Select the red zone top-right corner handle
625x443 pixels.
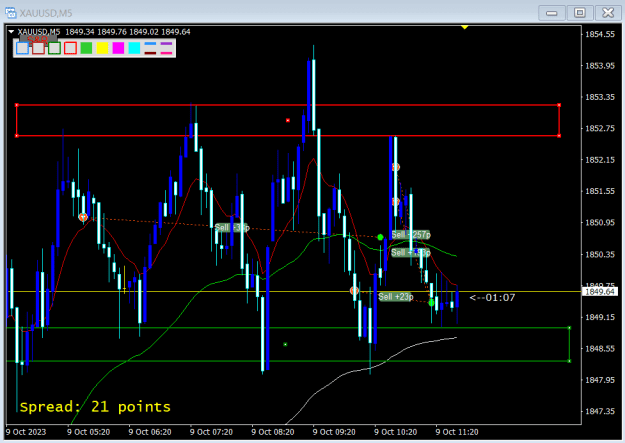coord(559,105)
